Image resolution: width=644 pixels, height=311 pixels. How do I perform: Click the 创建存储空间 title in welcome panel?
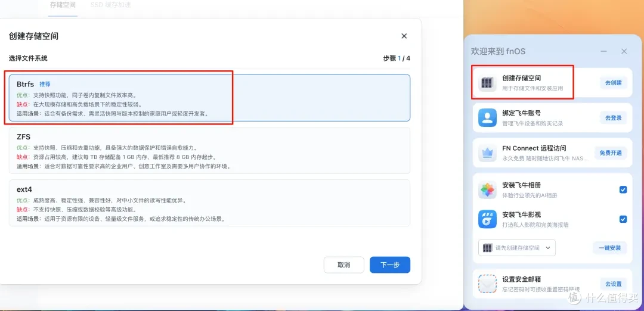click(x=521, y=78)
